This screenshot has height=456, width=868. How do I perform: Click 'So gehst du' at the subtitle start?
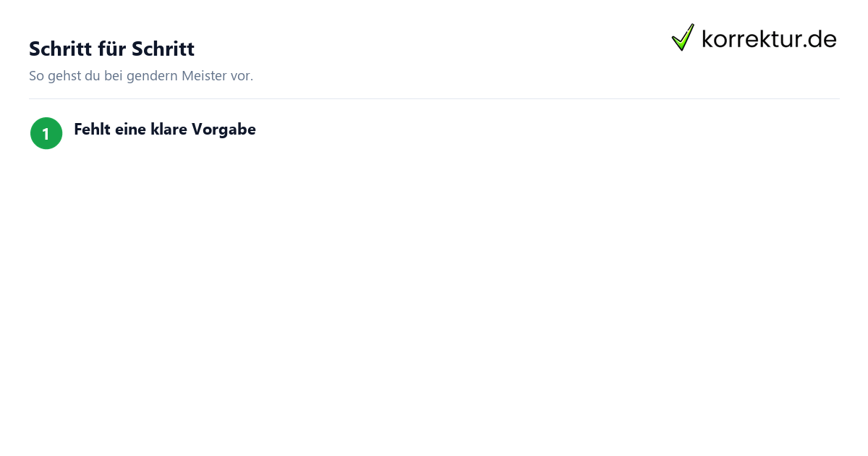click(x=64, y=76)
